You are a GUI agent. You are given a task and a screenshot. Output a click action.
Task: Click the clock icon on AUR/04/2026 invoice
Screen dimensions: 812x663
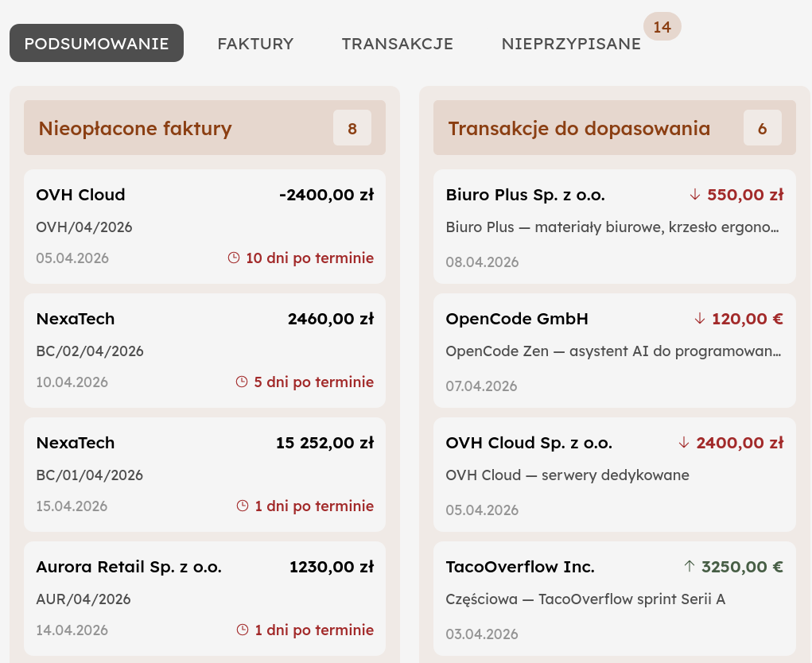point(243,630)
